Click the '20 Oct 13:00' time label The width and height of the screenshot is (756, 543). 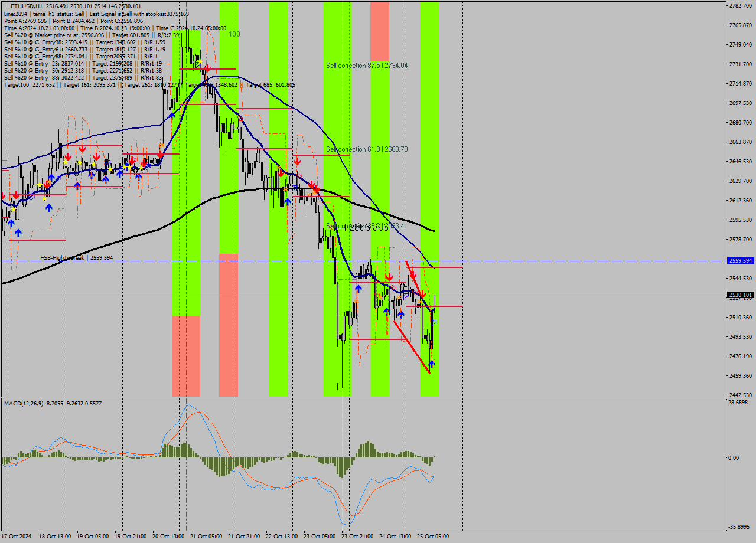[x=168, y=537]
